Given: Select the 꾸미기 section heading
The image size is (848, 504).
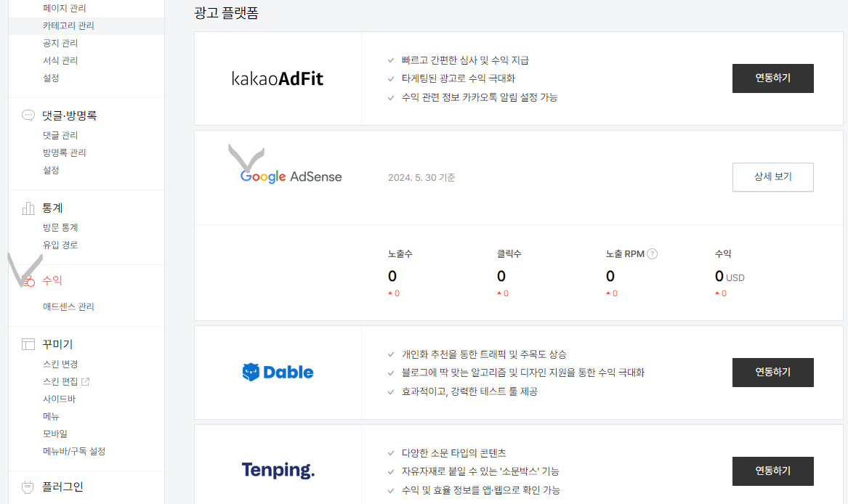Looking at the screenshot, I should 57,344.
